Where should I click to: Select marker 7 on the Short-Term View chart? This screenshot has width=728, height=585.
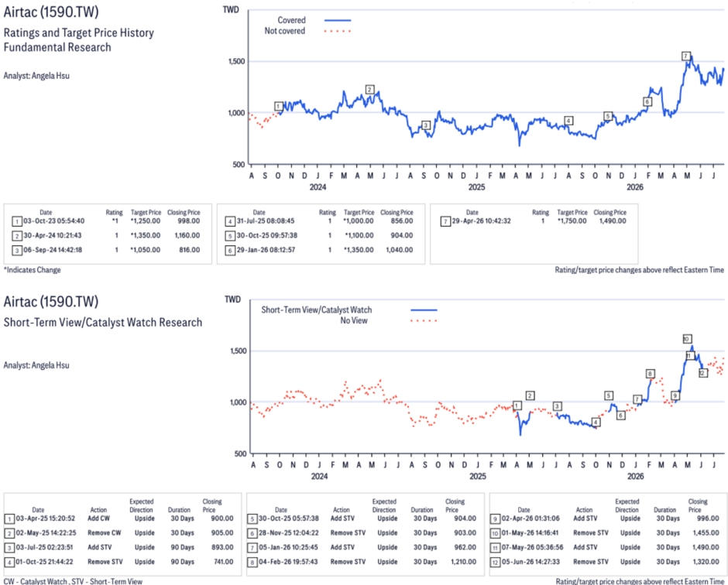coord(637,399)
